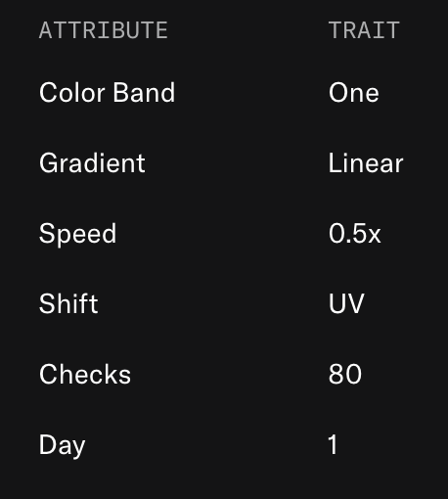Click the letter G in Gradient
The height and width of the screenshot is (499, 448).
pos(49,162)
